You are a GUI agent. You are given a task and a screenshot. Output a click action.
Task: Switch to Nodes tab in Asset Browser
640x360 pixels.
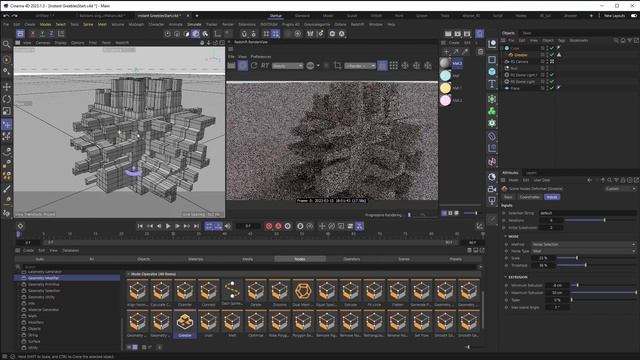tap(300, 259)
